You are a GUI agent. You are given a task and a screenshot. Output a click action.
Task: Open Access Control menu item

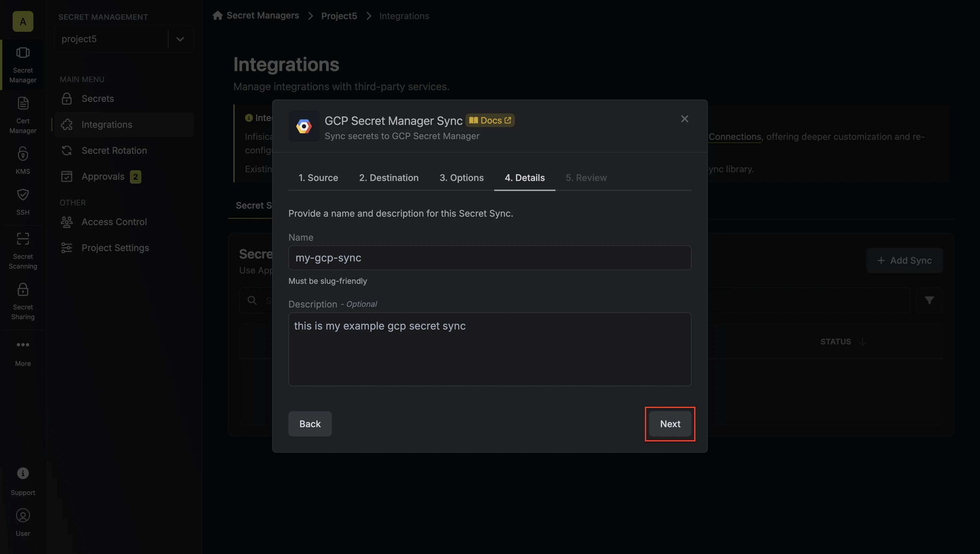(124, 222)
